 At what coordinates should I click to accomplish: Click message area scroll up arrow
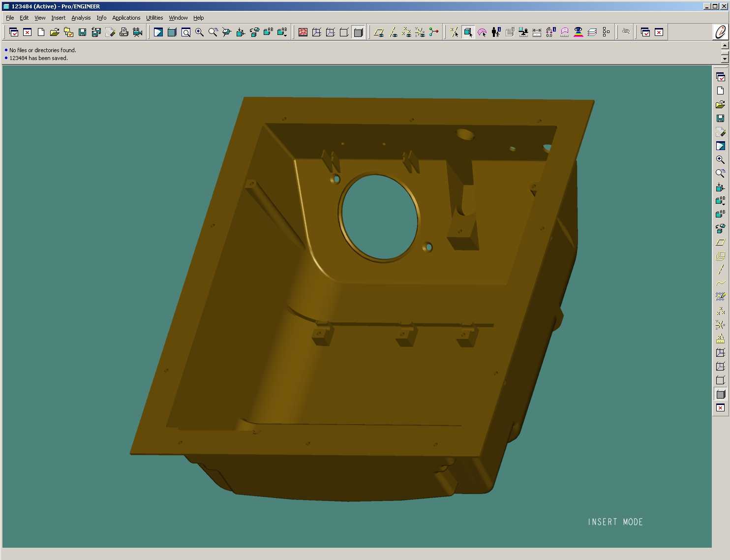click(725, 45)
